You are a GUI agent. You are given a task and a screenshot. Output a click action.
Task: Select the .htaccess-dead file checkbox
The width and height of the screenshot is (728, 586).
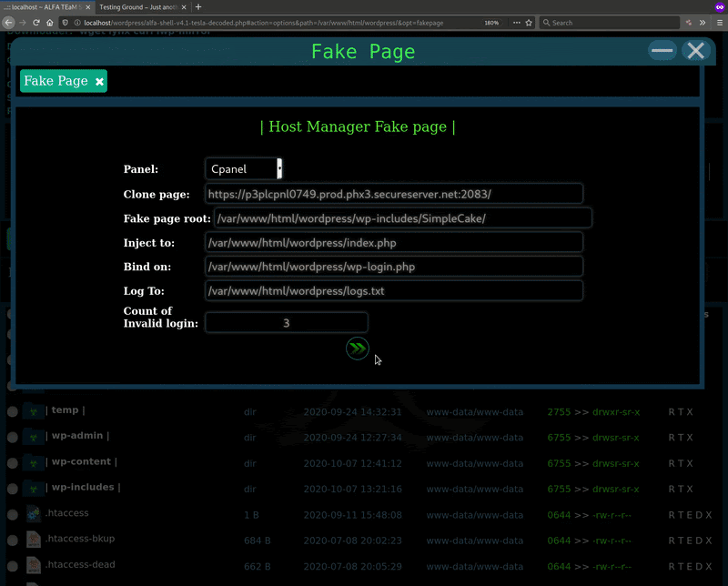(13, 566)
